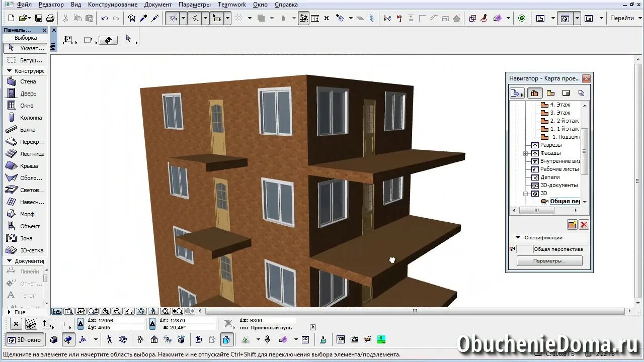Screen dimensions: 644x362
Task: Open the project map view in Navigator
Action: [x=534, y=93]
